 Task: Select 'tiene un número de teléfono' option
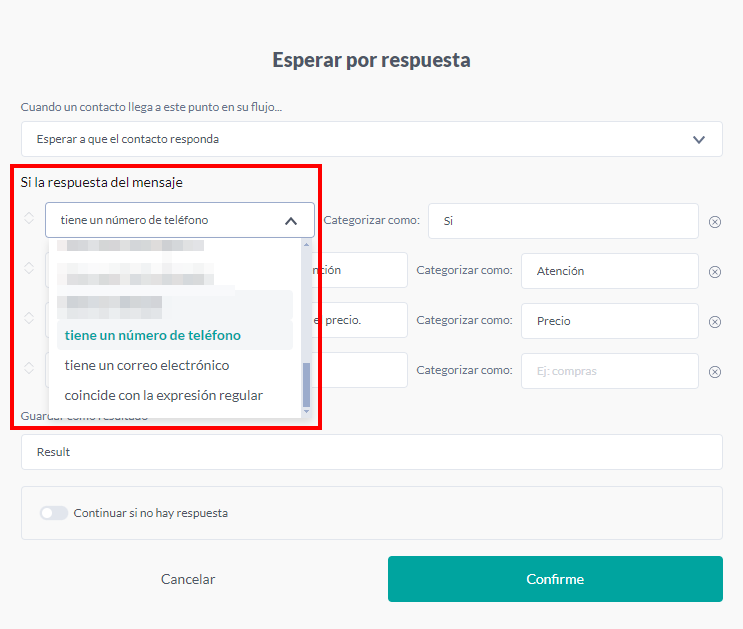click(x=152, y=335)
